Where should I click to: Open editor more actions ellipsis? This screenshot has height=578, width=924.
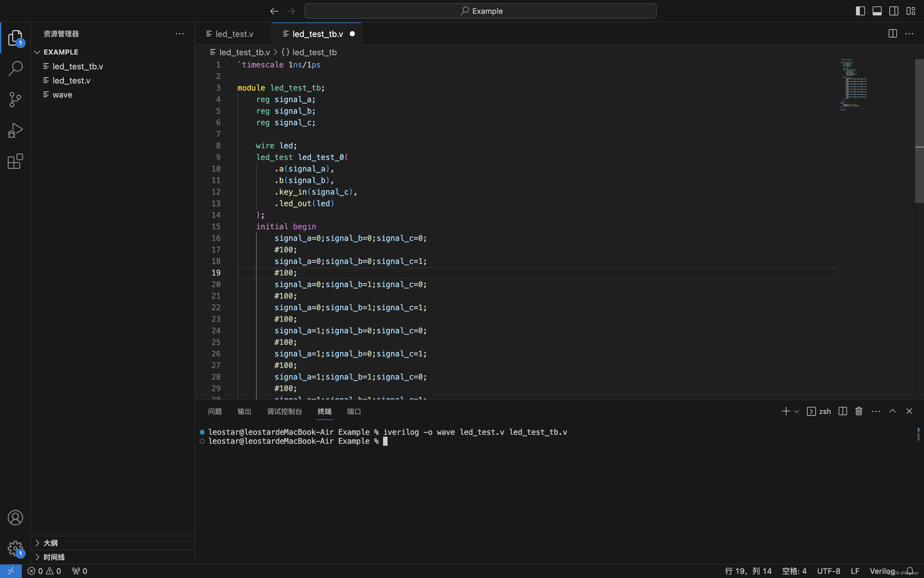[x=910, y=34]
